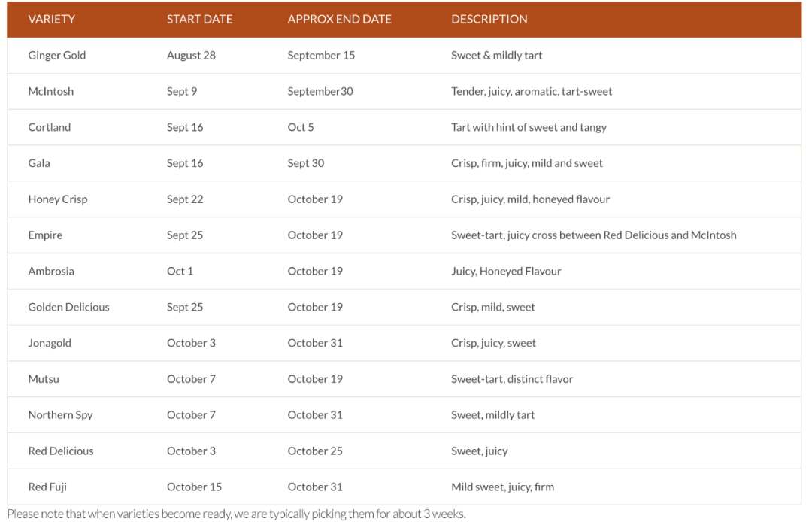Click the Red Delicious variety cell
Screen dimensions: 812x522
coord(61,451)
